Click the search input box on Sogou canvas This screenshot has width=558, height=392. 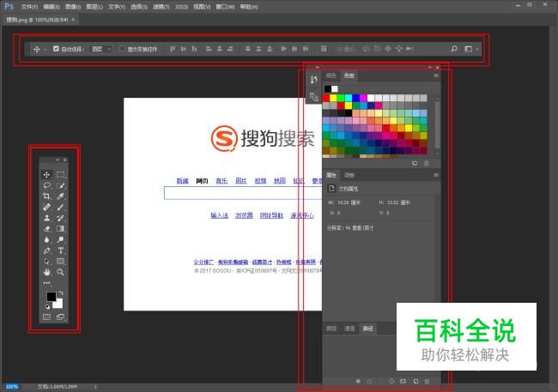point(243,192)
